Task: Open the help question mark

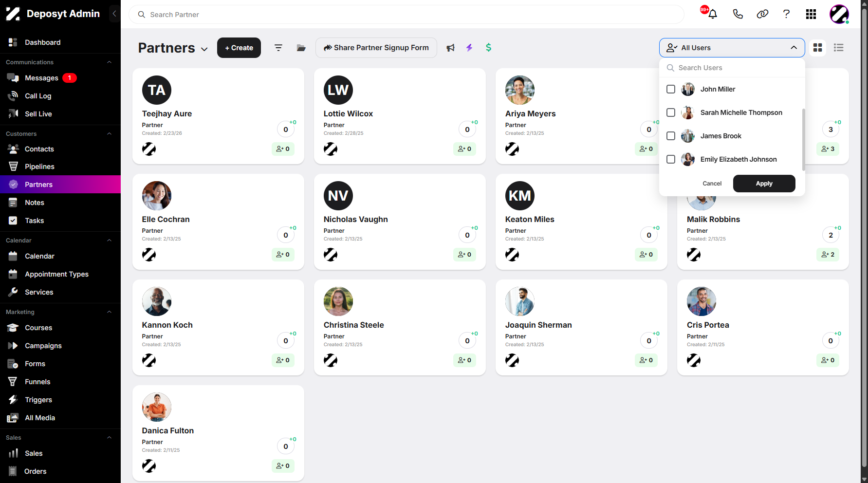Action: point(786,14)
